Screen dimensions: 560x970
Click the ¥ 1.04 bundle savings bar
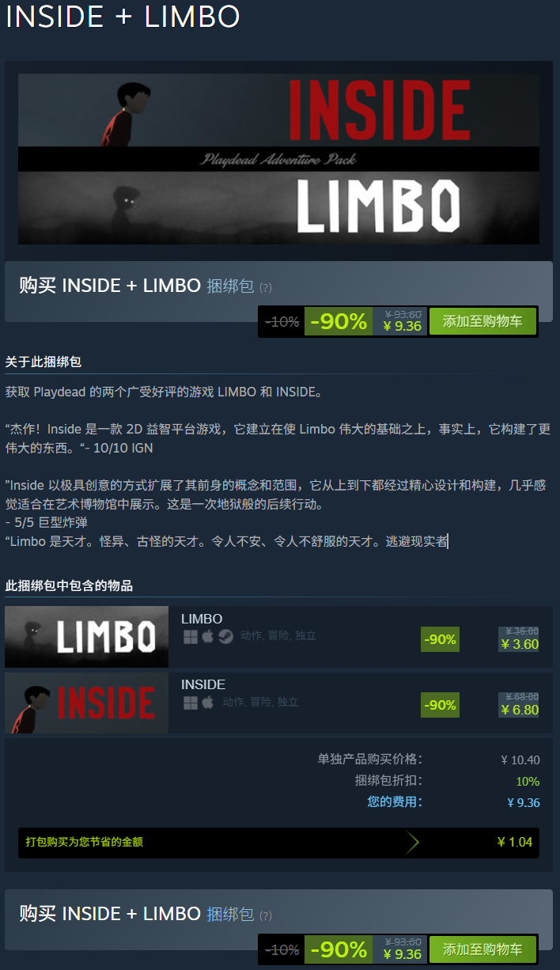pos(278,843)
